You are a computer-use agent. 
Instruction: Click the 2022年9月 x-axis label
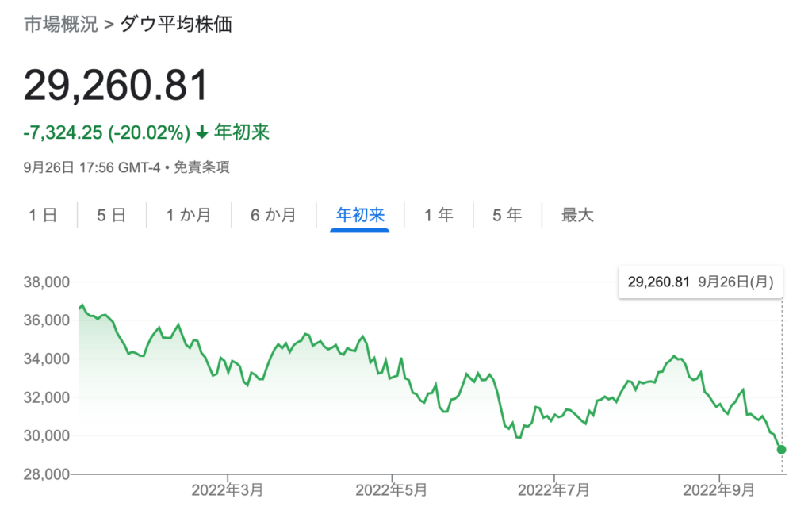coord(719,490)
